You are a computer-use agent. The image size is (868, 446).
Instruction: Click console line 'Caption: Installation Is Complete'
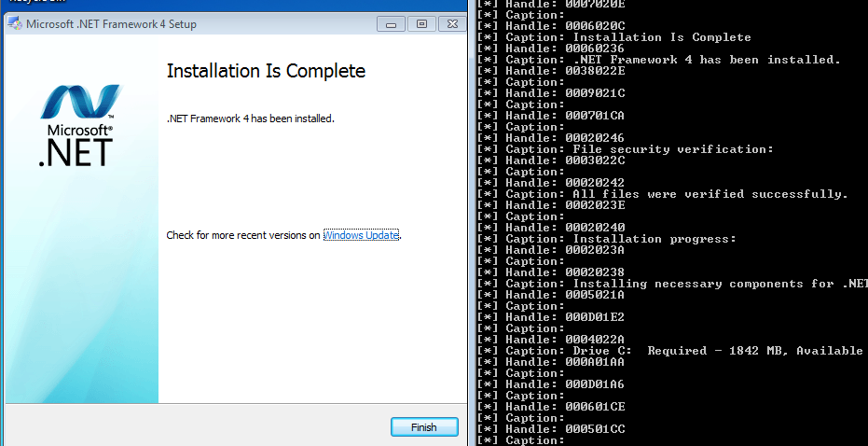(x=613, y=37)
